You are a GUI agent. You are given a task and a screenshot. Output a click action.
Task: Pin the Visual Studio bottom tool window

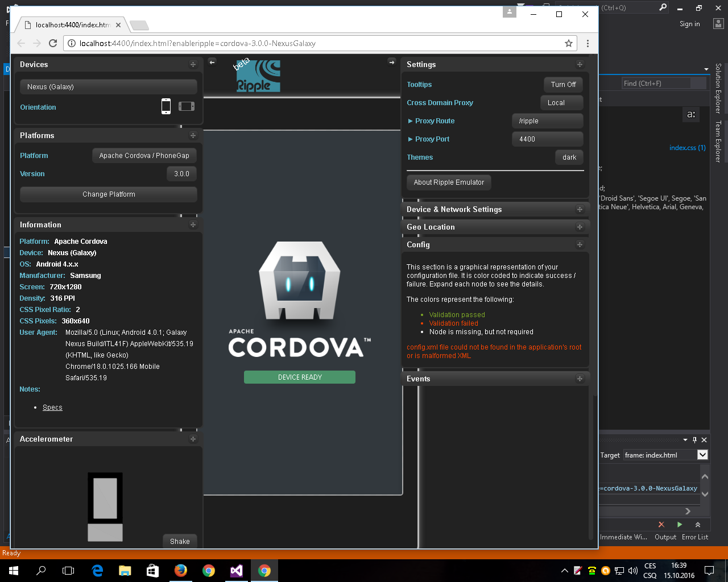pos(694,440)
